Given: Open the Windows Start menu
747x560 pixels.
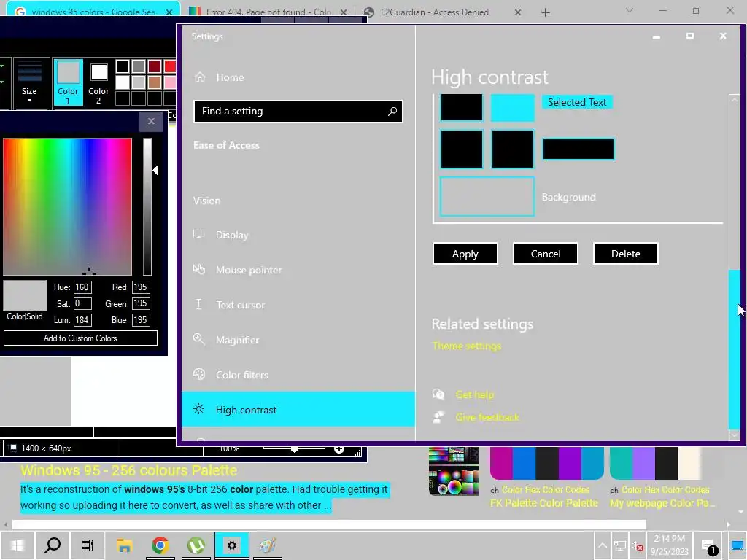Looking at the screenshot, I should pos(18,545).
